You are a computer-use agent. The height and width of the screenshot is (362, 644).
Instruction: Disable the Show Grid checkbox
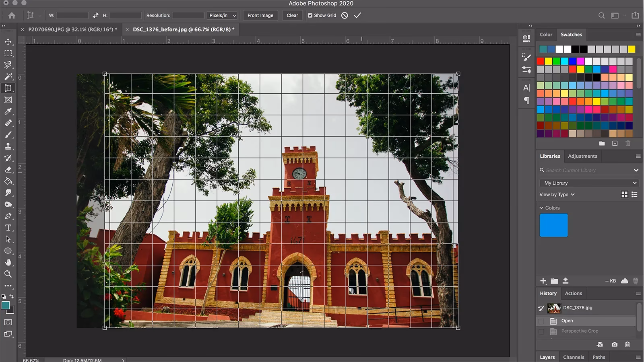pyautogui.click(x=310, y=15)
